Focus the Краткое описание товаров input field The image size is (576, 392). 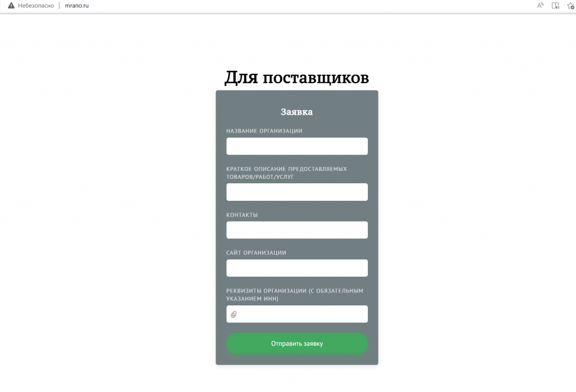pos(297,192)
